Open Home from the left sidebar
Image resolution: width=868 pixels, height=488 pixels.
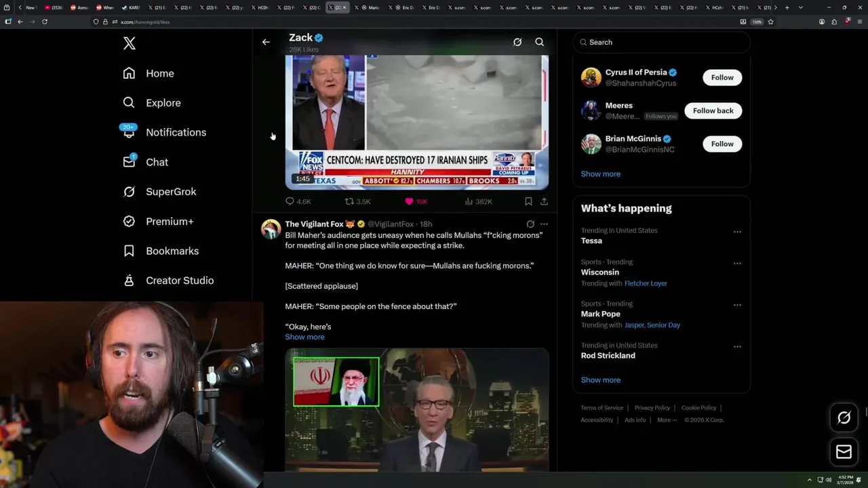click(148, 73)
